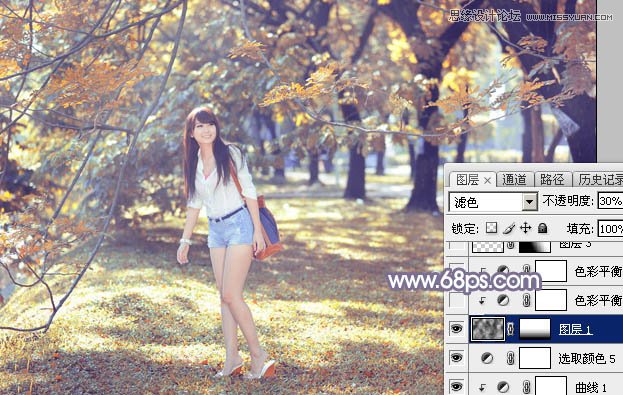Click the 曲线 1 adjustment layer icon

(x=503, y=387)
